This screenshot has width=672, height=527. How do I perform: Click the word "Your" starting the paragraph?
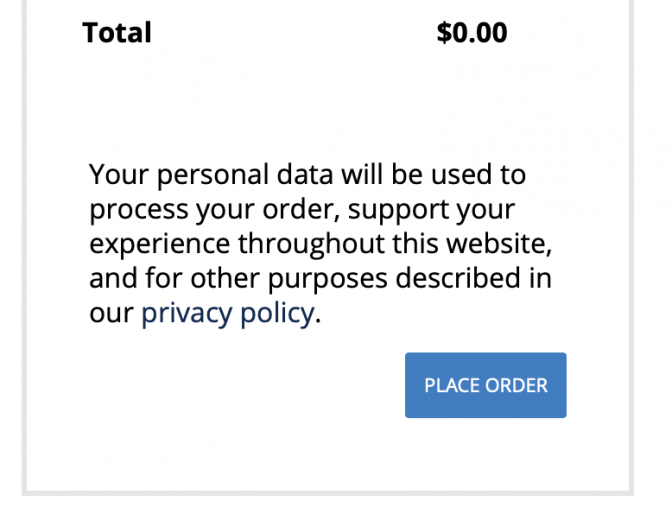pyautogui.click(x=116, y=175)
